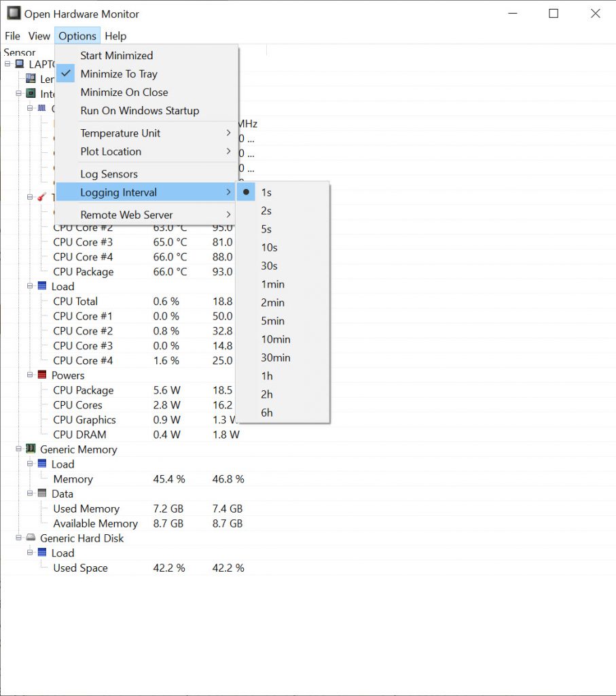
Task: Click the Load icon under Generic Memory
Action: pyautogui.click(x=42, y=464)
